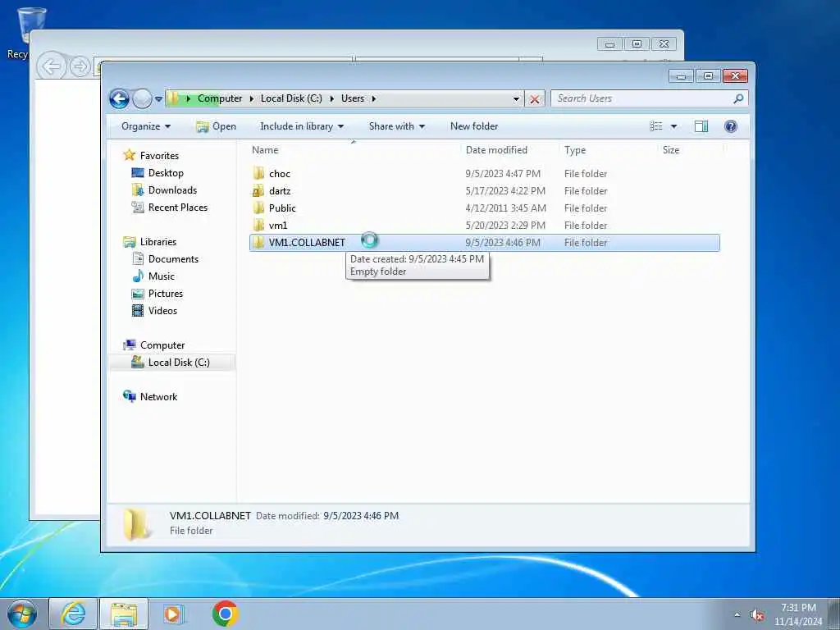Launch Google Chrome from taskbar
The width and height of the screenshot is (840, 630).
tap(225, 614)
